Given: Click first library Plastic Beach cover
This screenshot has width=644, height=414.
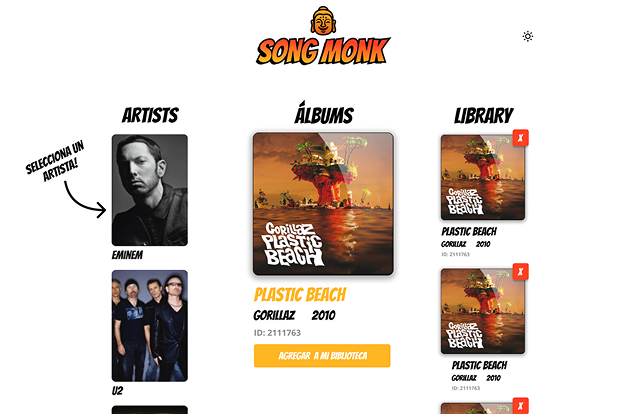Looking at the screenshot, I should 483,177.
